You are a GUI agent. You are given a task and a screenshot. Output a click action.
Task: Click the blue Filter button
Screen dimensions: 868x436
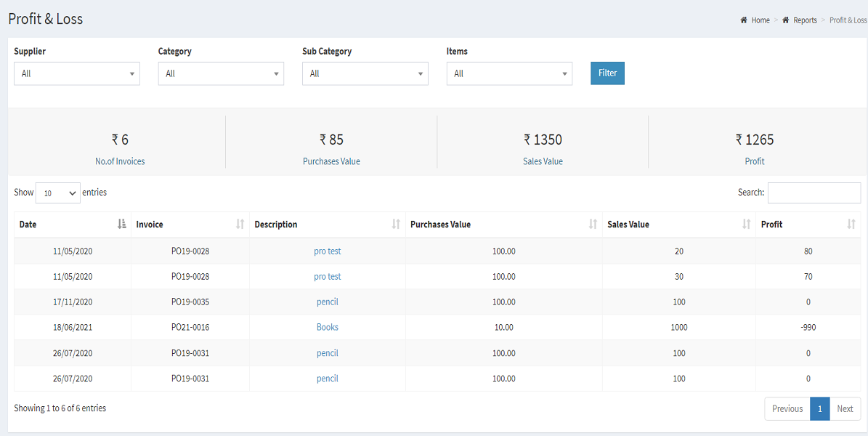(x=607, y=73)
